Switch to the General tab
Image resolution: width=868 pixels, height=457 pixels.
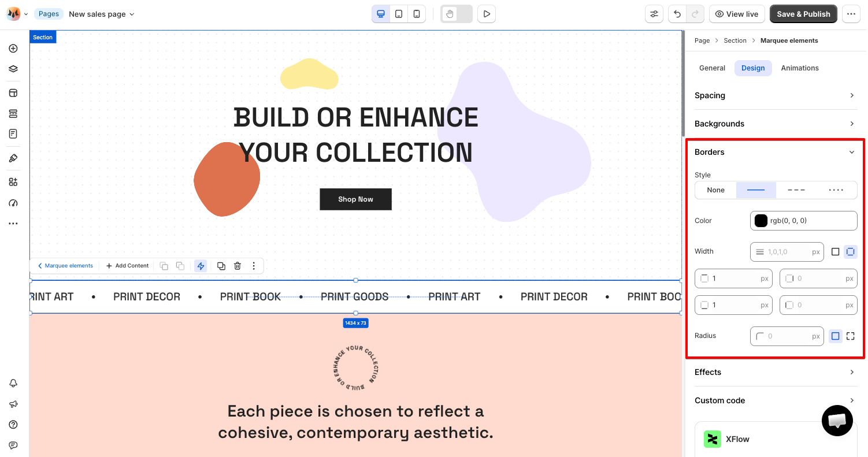(x=712, y=68)
